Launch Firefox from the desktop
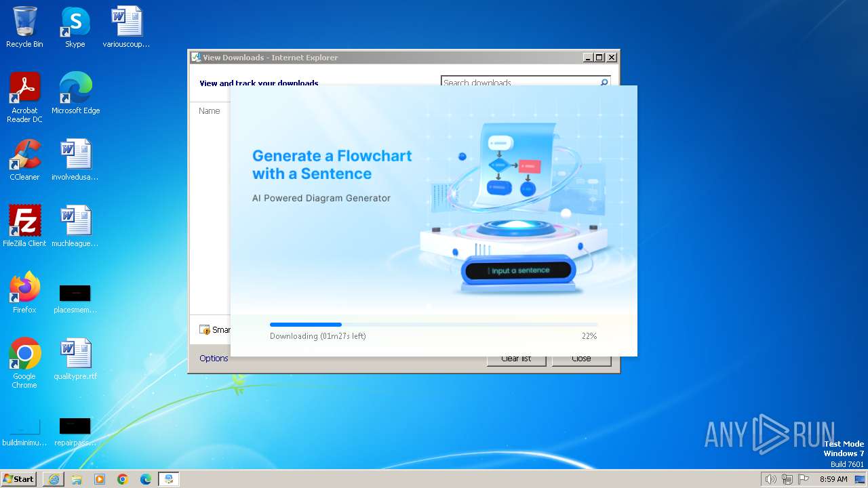The image size is (868, 488). 24,292
